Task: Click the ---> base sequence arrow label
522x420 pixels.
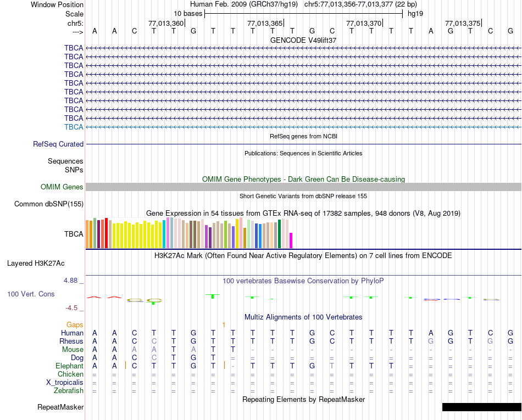Action: click(x=77, y=32)
